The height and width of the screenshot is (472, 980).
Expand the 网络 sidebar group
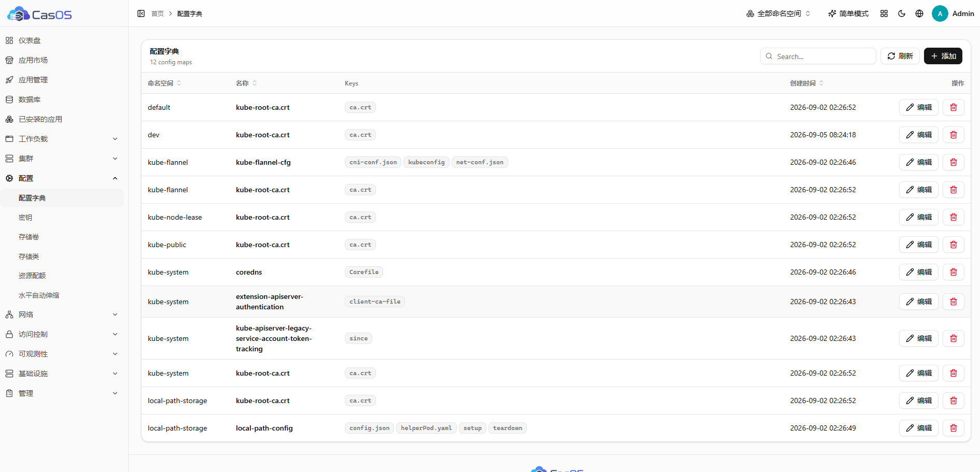click(x=62, y=314)
